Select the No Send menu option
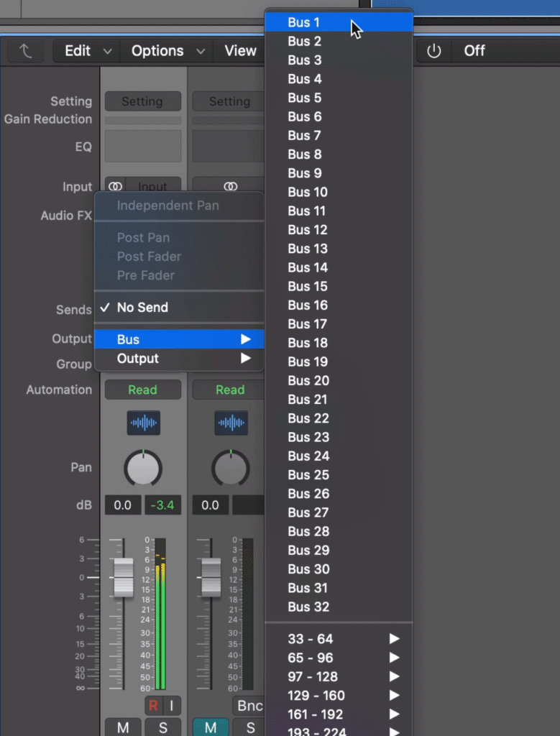The image size is (560, 736). point(179,308)
